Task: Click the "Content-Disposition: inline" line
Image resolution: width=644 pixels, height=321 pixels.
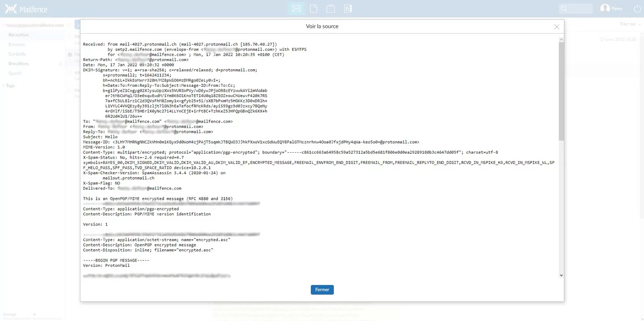Action: (148, 250)
